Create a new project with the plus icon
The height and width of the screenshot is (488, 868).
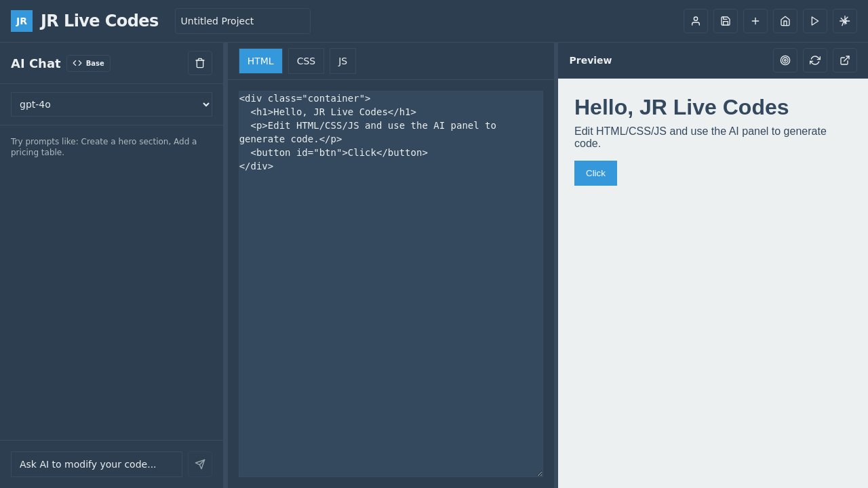pos(755,21)
